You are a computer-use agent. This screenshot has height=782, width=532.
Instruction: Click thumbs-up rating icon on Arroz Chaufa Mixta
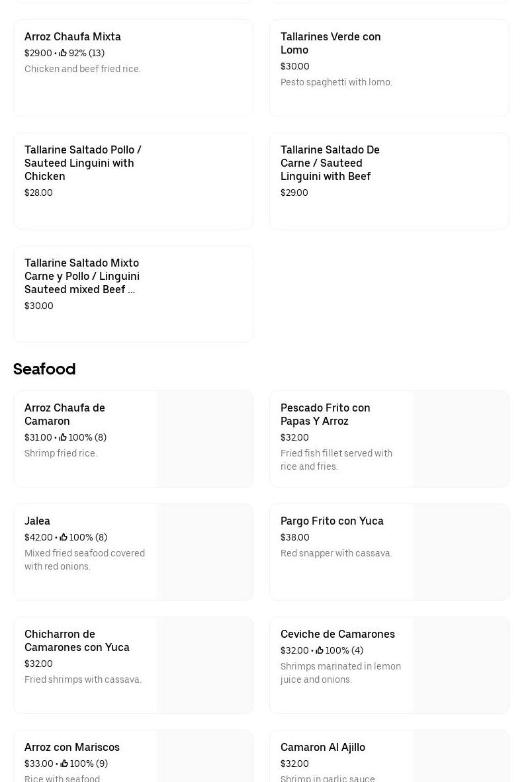coord(63,53)
